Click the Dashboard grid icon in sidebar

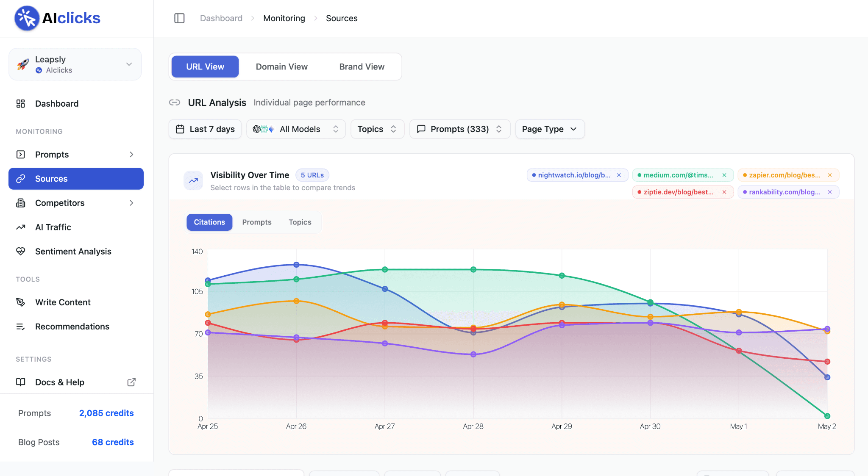point(20,104)
